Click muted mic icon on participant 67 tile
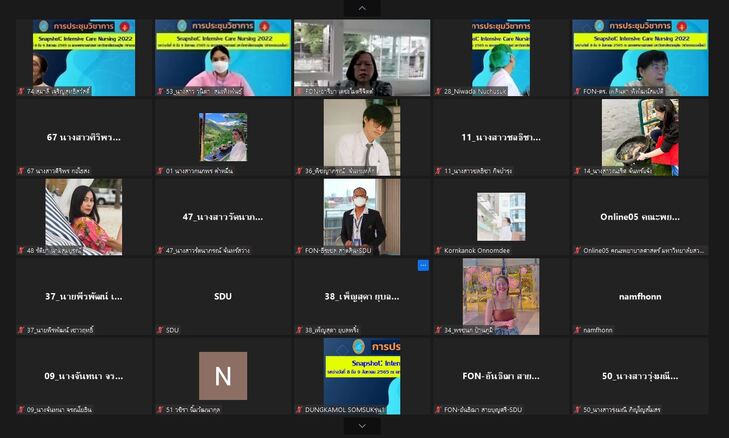Image resolution: width=729 pixels, height=438 pixels. point(21,171)
